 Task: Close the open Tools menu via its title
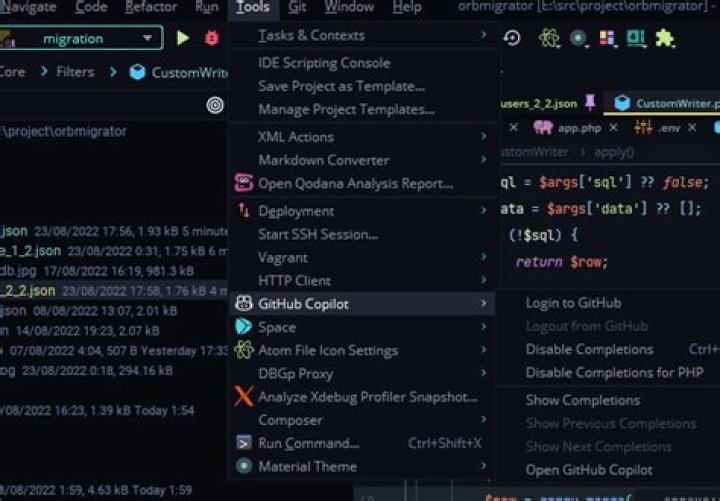[x=253, y=7]
